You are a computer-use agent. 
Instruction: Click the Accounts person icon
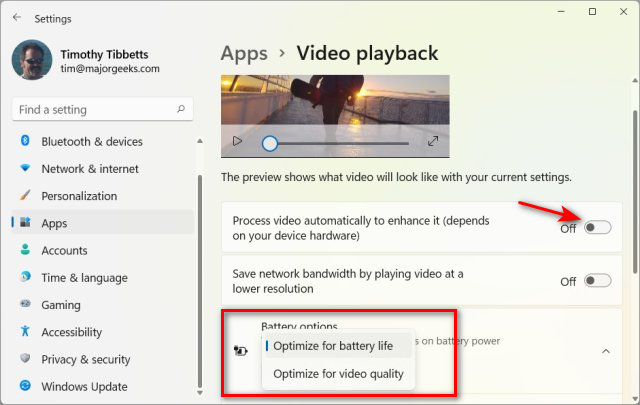click(25, 249)
